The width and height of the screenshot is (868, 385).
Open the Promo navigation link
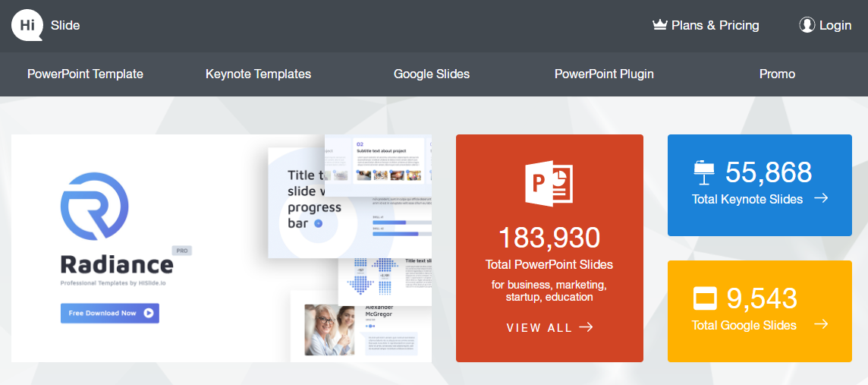pyautogui.click(x=777, y=74)
